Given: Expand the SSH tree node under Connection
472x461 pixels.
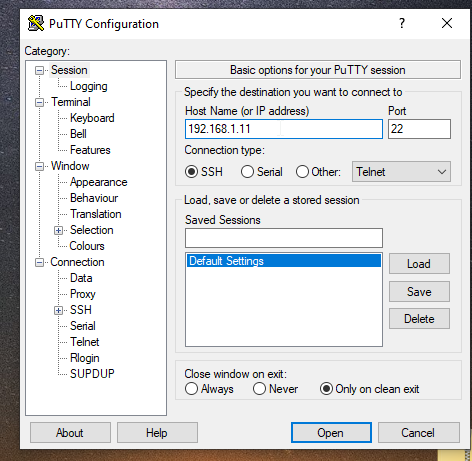Looking at the screenshot, I should tap(58, 310).
